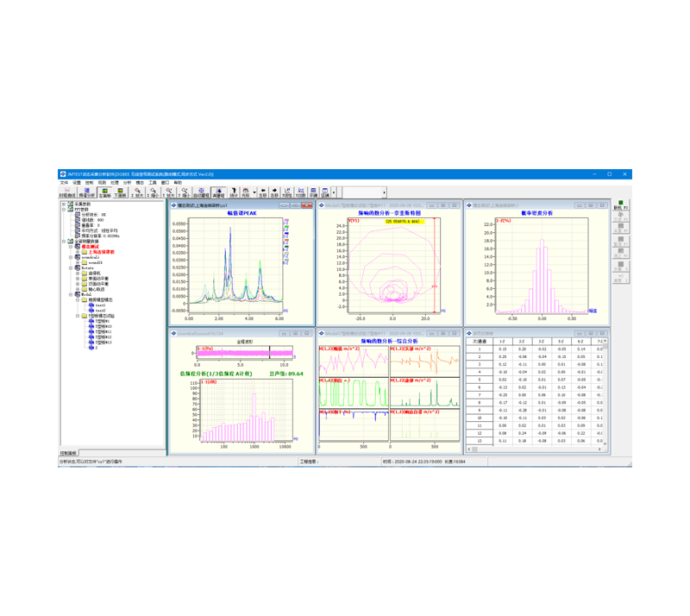Click the 时程曲线 toolbar icon
This screenshot has width=690, height=616.
tap(67, 192)
